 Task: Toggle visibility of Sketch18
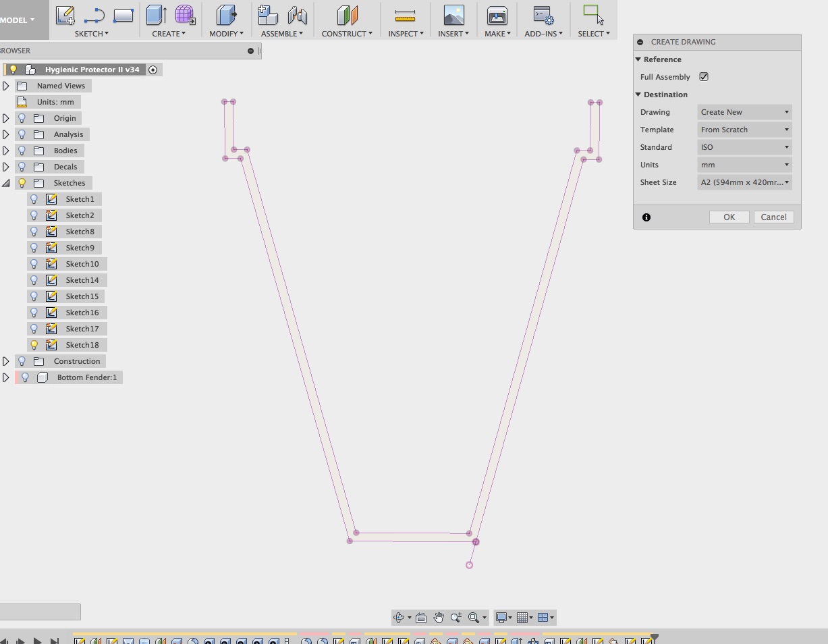(x=34, y=345)
